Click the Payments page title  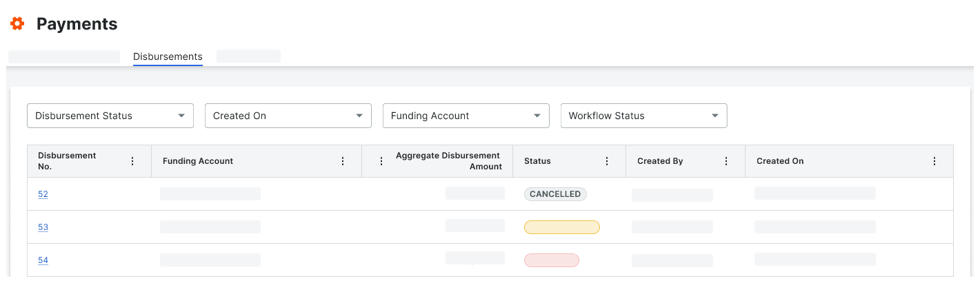pos(77,24)
